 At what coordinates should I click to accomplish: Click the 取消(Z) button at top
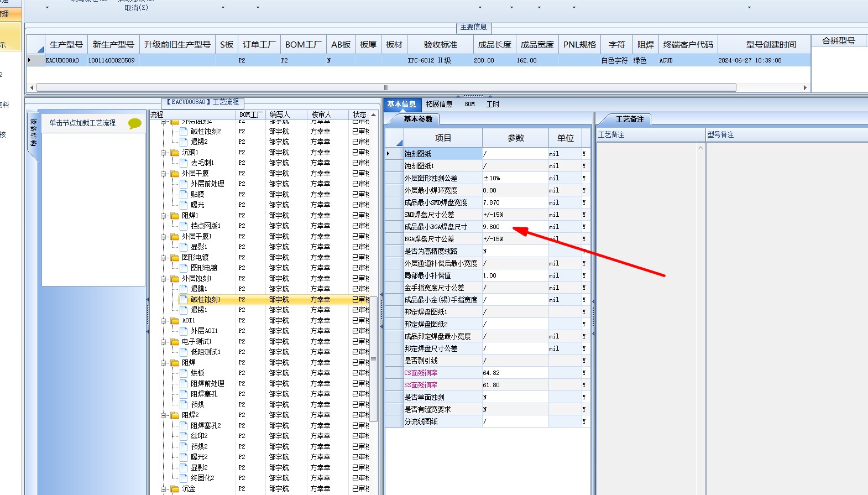point(136,8)
